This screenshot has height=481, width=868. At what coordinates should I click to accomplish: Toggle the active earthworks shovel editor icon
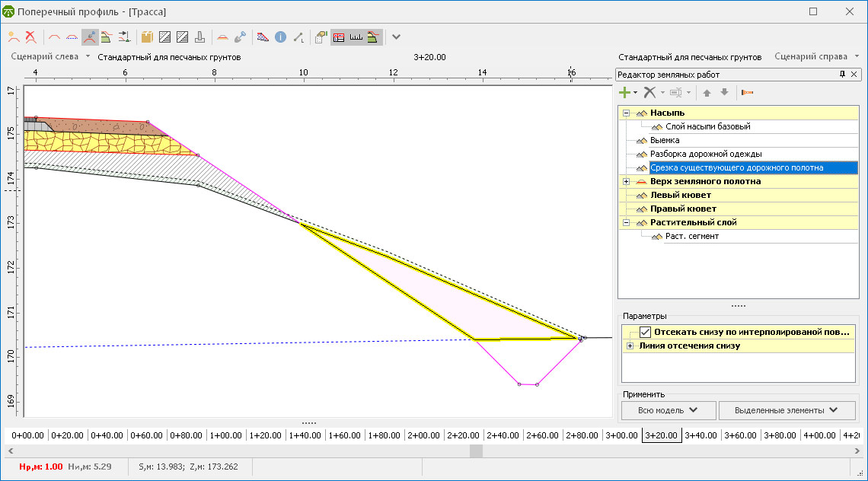click(x=90, y=37)
